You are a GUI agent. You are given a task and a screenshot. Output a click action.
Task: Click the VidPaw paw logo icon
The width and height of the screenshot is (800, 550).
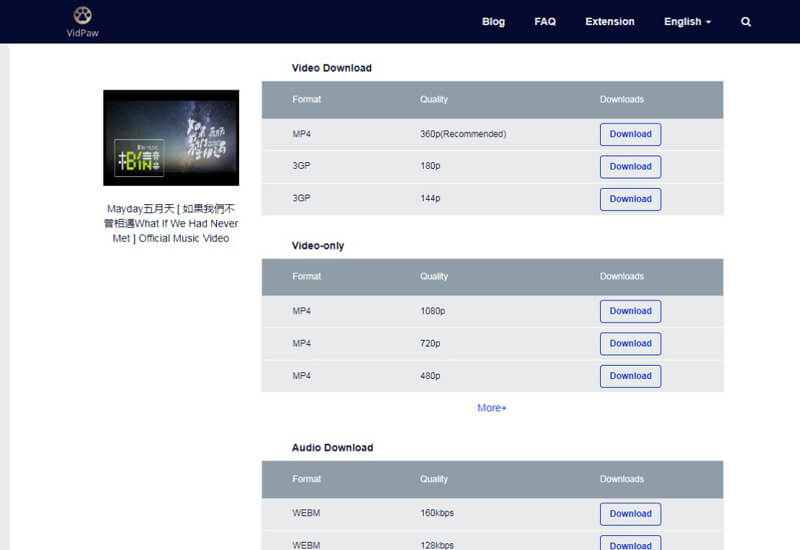coord(83,15)
